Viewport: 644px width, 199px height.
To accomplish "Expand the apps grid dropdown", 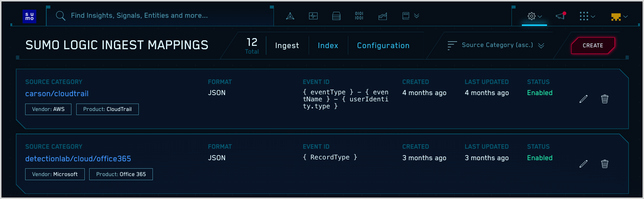I will (x=587, y=16).
